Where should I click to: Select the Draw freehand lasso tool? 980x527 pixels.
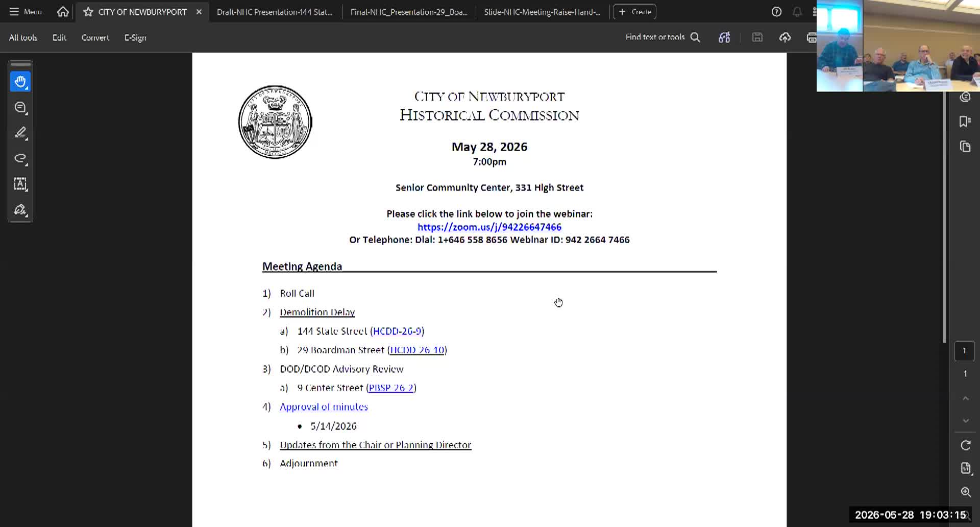(20, 159)
